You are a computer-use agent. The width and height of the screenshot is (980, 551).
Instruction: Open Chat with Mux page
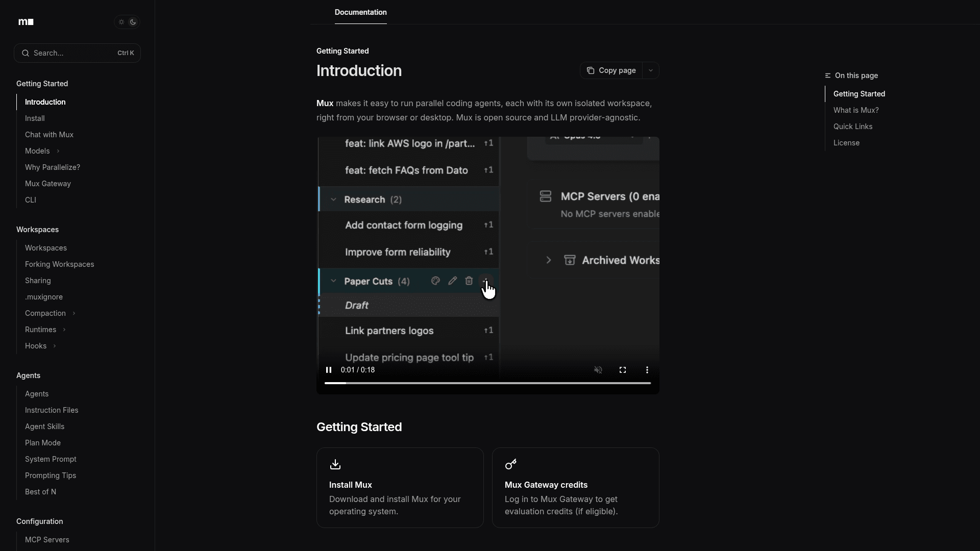coord(49,135)
